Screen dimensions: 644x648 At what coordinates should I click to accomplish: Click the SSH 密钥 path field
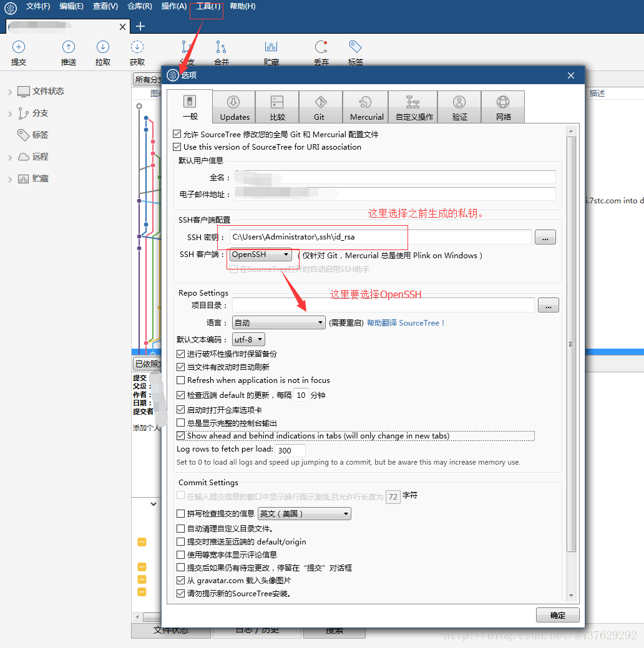pyautogui.click(x=380, y=237)
